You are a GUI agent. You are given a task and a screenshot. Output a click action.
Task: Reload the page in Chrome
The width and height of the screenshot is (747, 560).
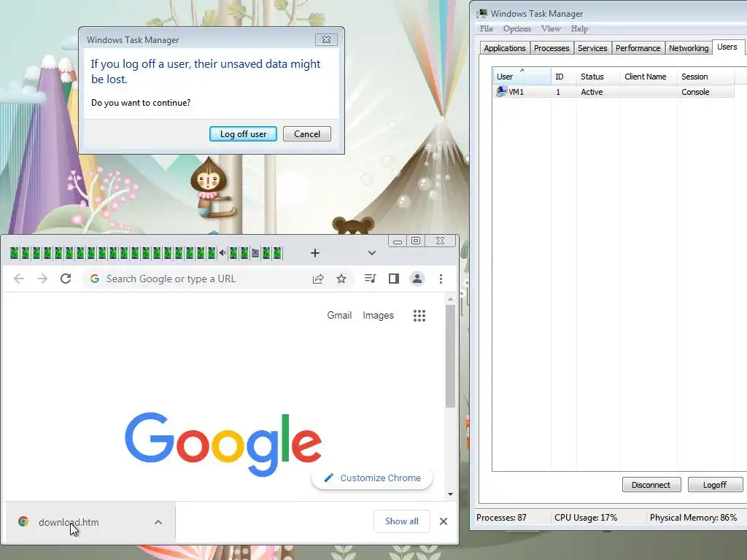[66, 279]
